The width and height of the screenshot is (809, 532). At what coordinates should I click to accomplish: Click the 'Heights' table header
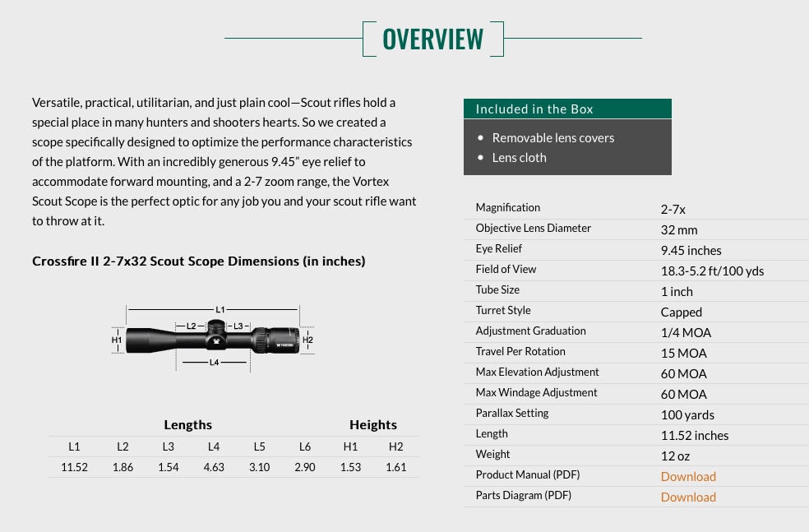(x=373, y=424)
